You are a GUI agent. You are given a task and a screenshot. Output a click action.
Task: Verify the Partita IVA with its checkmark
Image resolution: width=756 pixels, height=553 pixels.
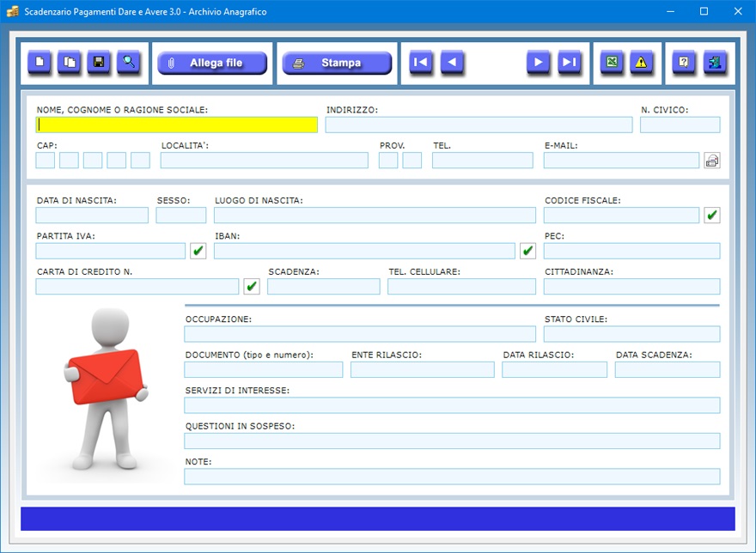click(198, 251)
